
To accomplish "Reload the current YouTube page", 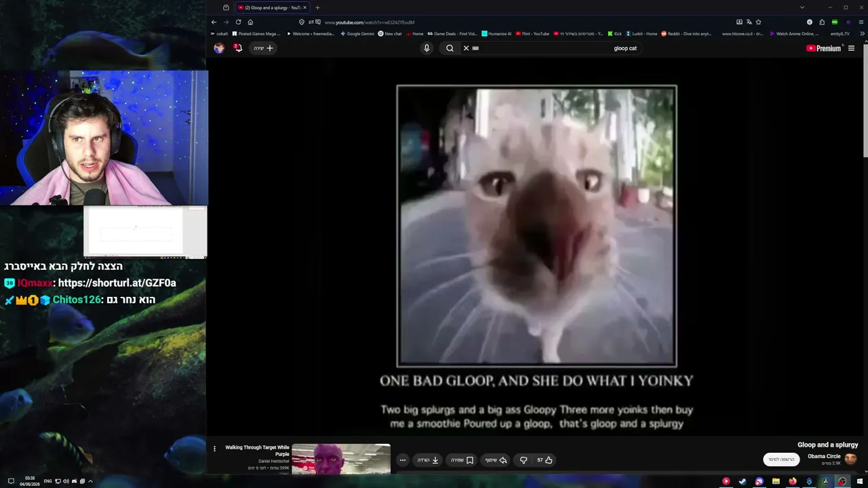I will click(x=238, y=22).
